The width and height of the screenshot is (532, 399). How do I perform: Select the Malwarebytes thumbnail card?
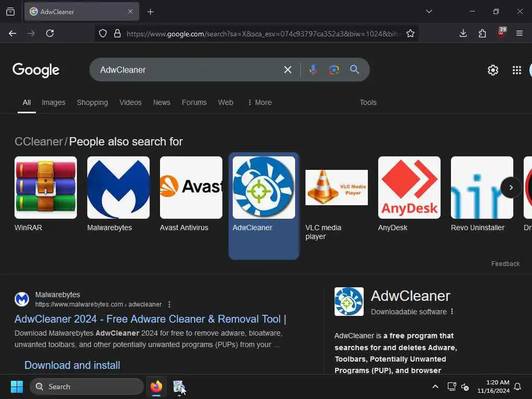pyautogui.click(x=118, y=194)
